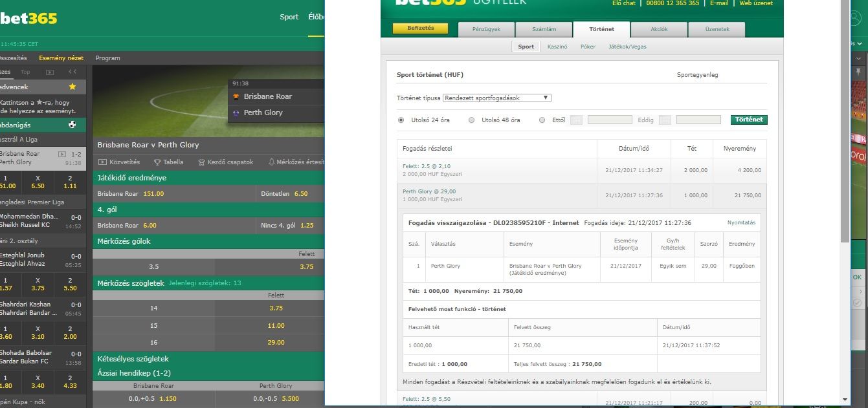This screenshot has height=408, width=868.
Task: Click the Mohammedan Dha... match row
Action: [x=43, y=220]
